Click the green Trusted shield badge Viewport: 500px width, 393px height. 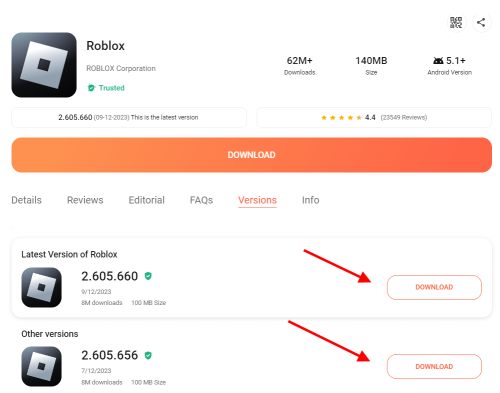pos(91,88)
